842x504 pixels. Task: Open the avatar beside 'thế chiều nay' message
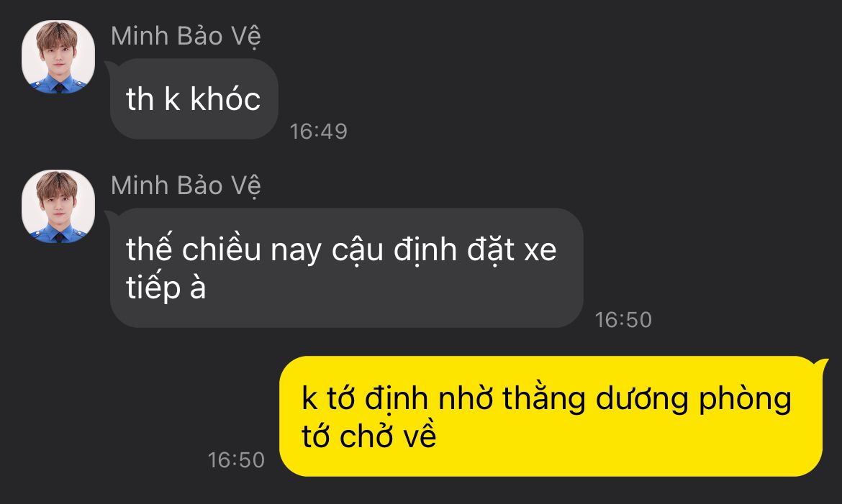(x=58, y=206)
